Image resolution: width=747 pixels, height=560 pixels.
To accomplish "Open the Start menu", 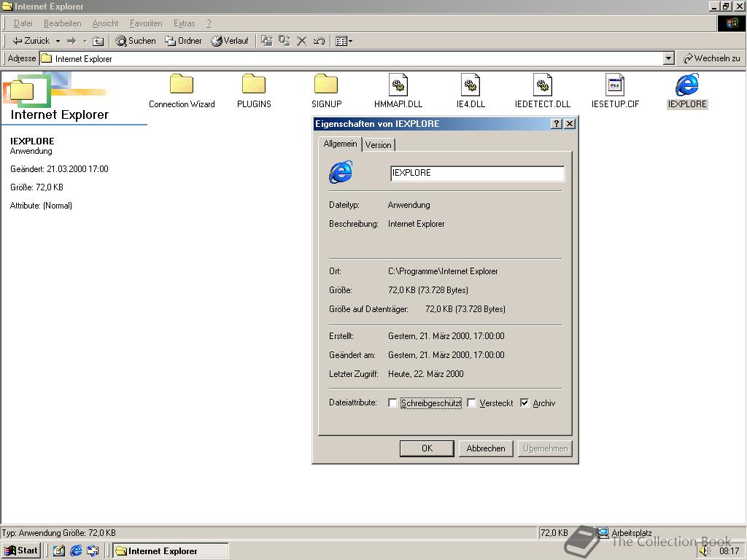I will 21,551.
